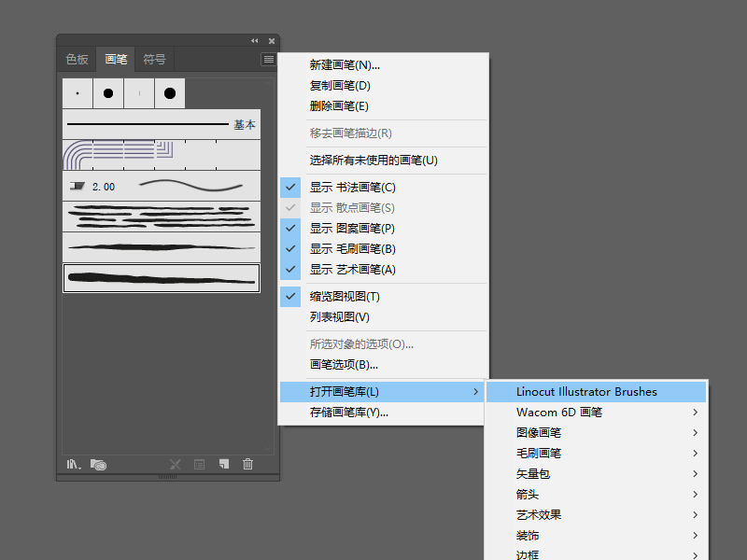747x560 pixels.
Task: Switch to the 色板 tab
Action: [x=77, y=59]
